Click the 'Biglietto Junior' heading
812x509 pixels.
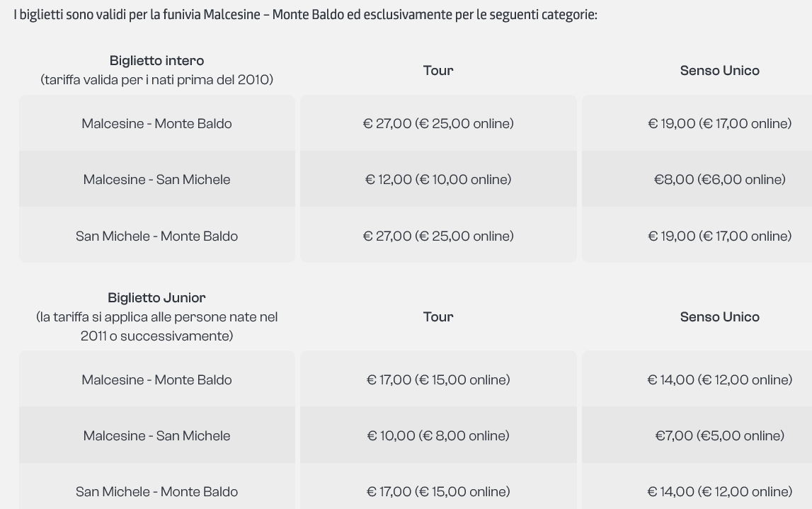[x=156, y=298]
